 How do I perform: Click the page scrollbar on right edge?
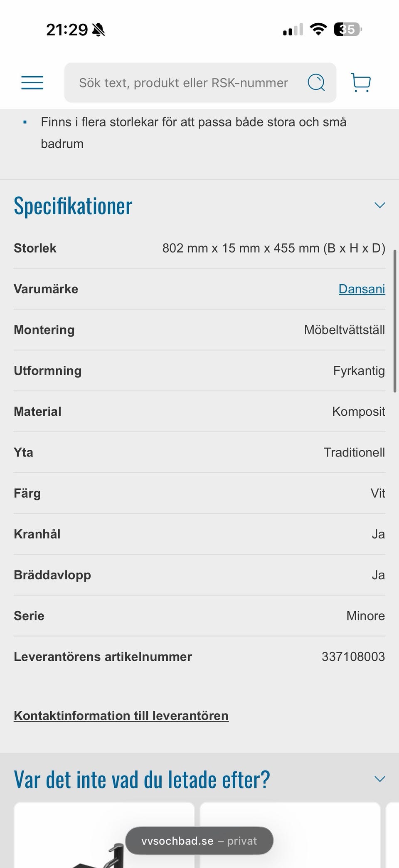click(395, 320)
